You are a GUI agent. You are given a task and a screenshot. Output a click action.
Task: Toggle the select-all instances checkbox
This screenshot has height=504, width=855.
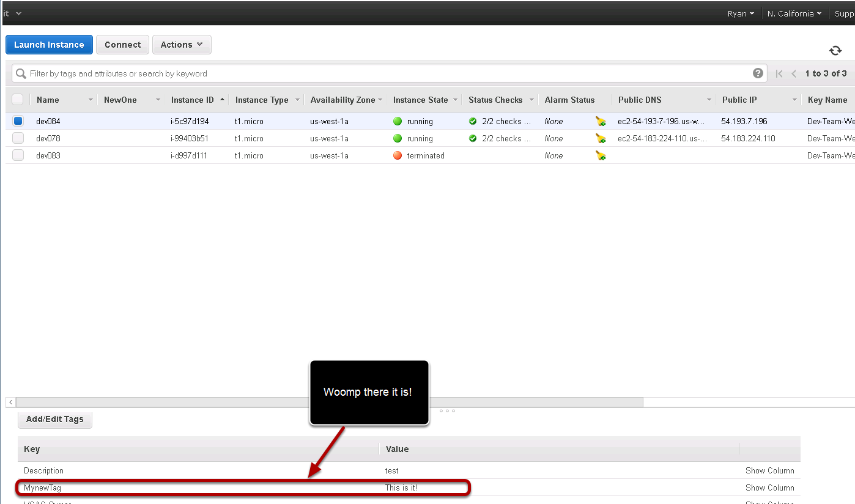pos(18,100)
